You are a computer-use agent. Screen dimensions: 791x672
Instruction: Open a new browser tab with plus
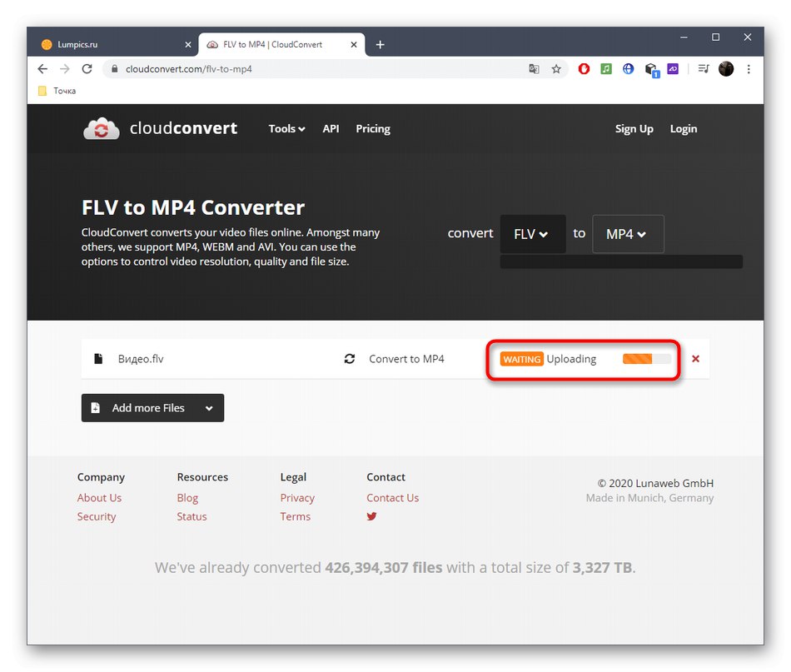click(381, 45)
